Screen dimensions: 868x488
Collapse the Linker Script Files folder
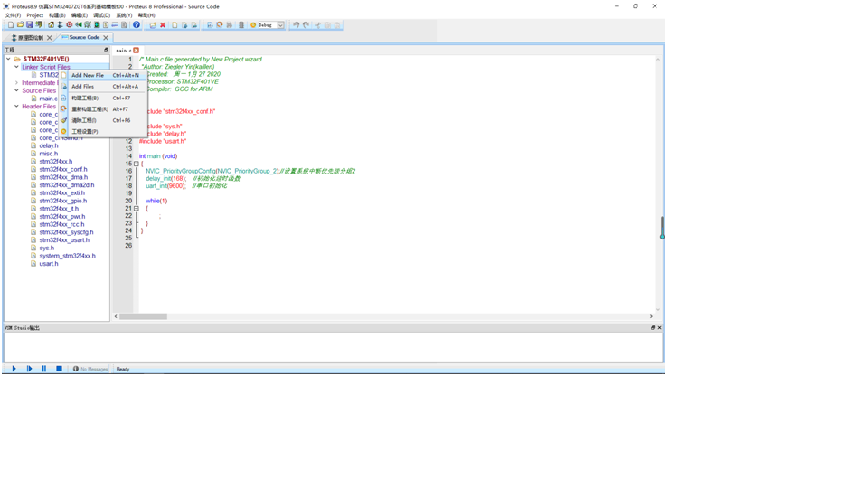(x=16, y=67)
